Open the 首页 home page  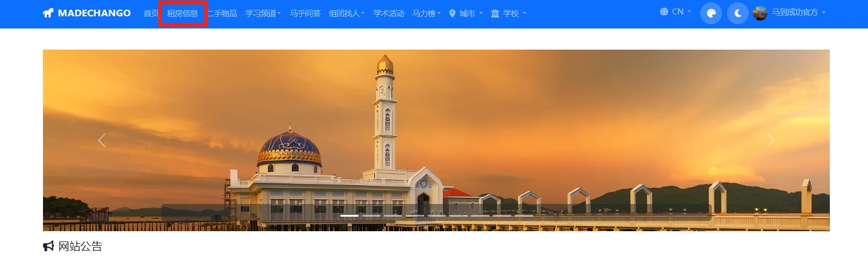151,13
